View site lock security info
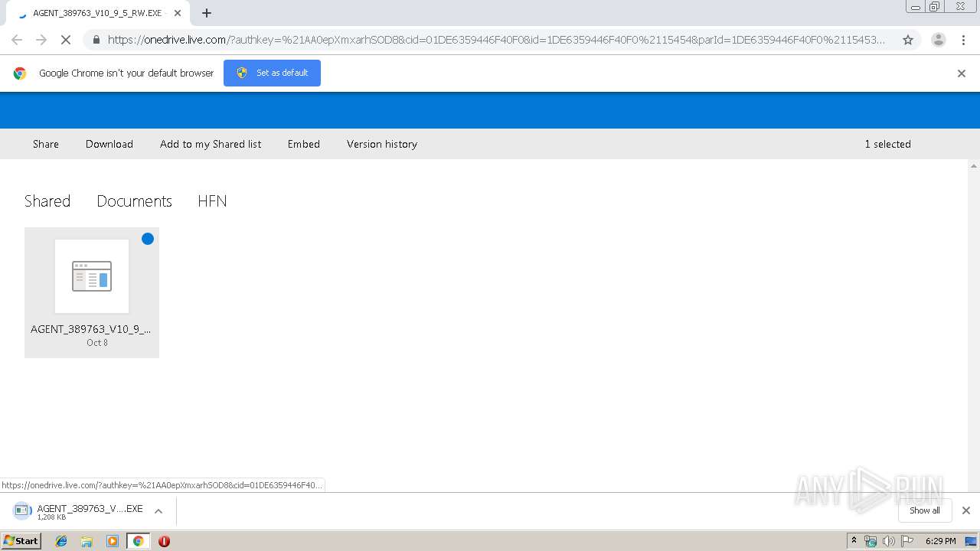This screenshot has height=551, width=980. coord(96,40)
